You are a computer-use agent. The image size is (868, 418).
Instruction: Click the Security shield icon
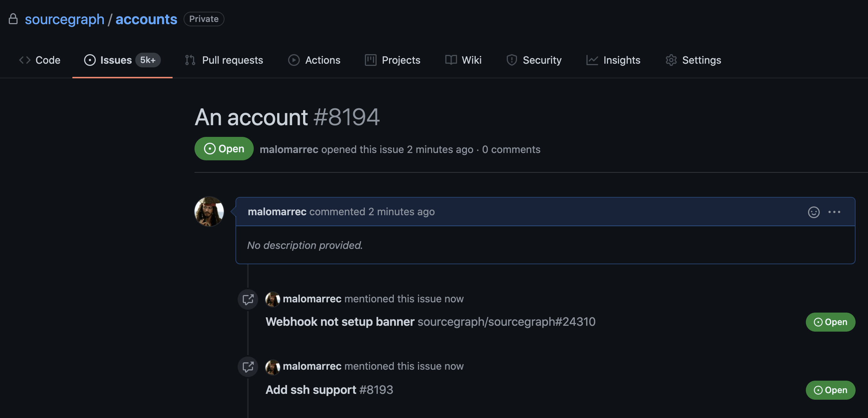pyautogui.click(x=512, y=60)
